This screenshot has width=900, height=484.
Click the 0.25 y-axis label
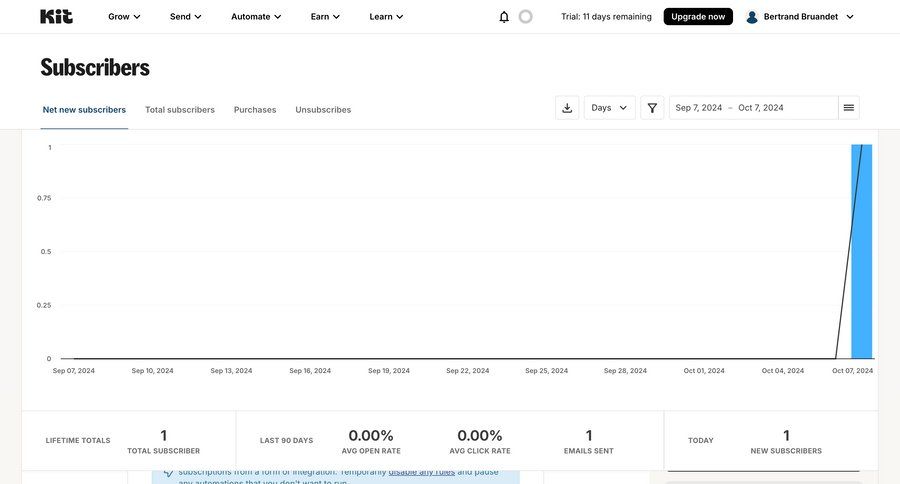[x=44, y=305]
